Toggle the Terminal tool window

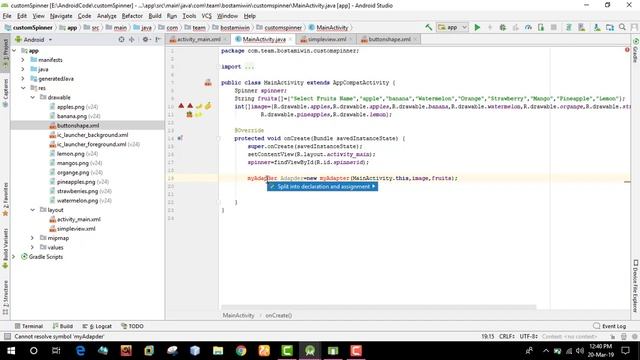click(29, 326)
